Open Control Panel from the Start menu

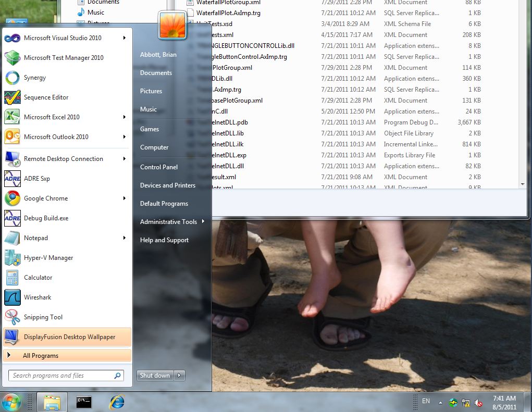[x=158, y=167]
